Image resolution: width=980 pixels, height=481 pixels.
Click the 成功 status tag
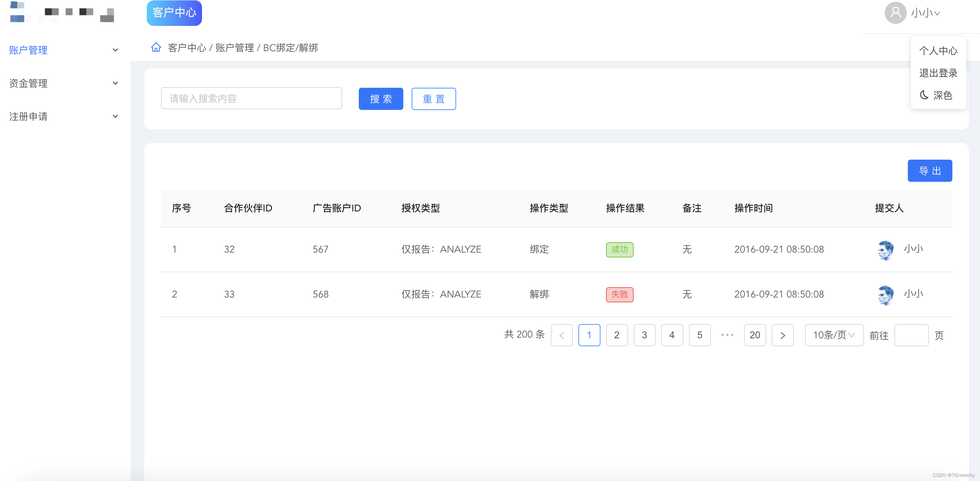620,250
